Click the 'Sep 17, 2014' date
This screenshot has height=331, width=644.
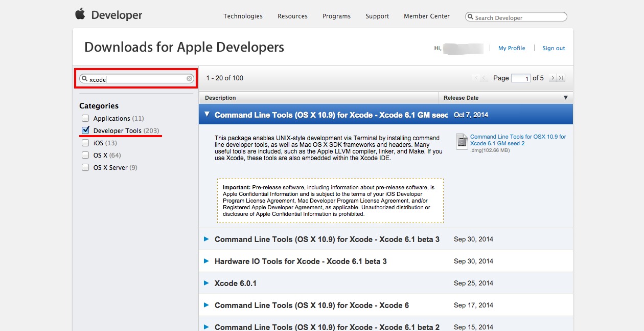473,305
